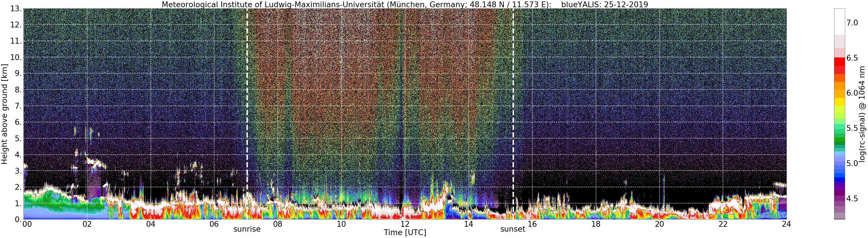Click the white dashed sunrise line

(x=247, y=114)
